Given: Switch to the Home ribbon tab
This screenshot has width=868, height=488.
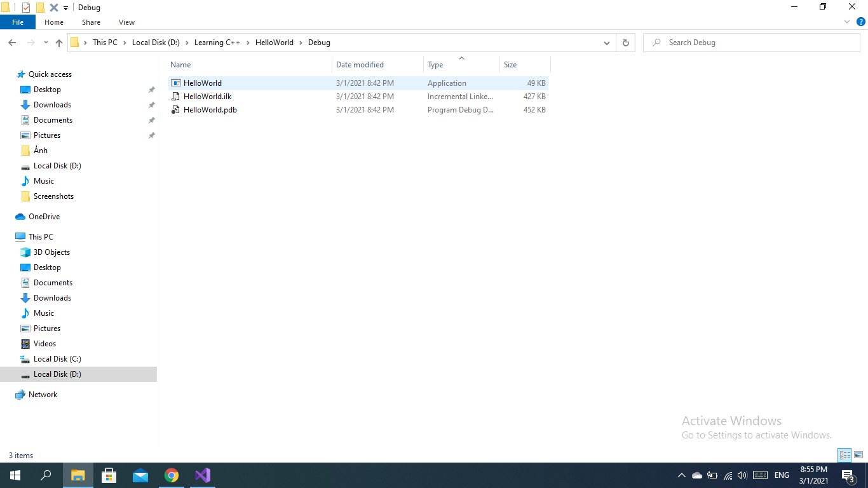Looking at the screenshot, I should 54,22.
